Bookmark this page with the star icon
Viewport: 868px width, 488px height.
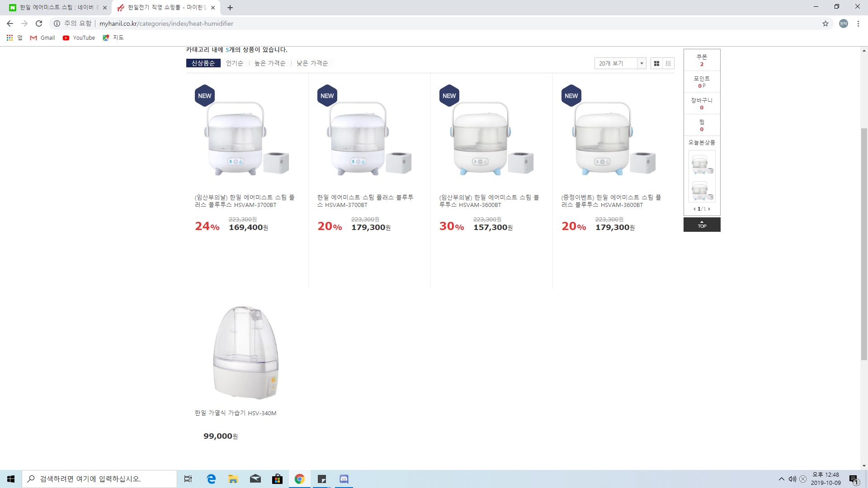click(x=826, y=23)
